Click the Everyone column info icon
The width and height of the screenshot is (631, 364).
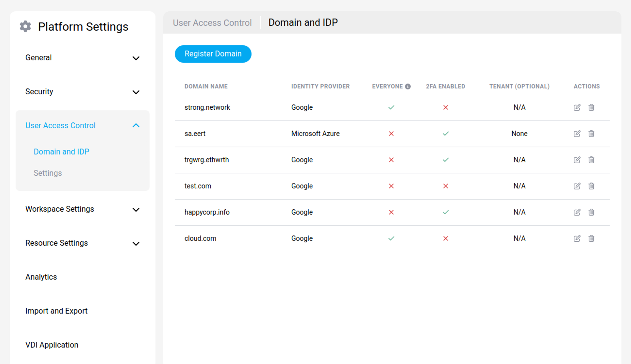407,86
